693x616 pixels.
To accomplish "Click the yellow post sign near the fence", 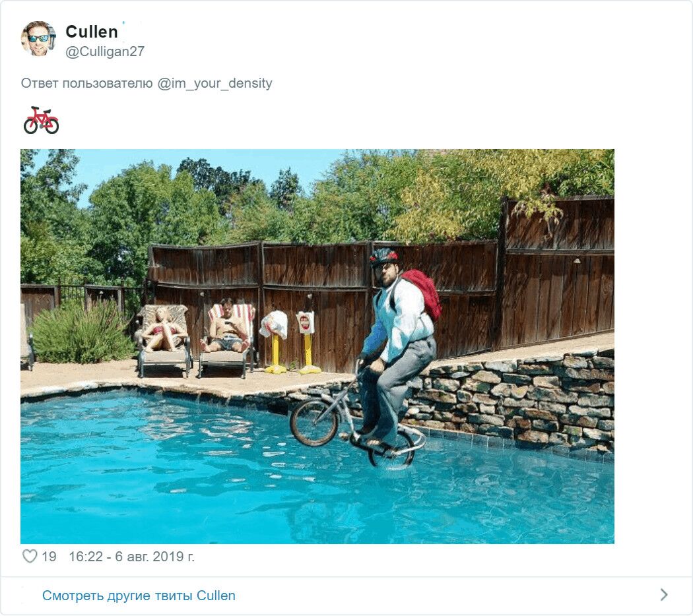I will tap(306, 342).
